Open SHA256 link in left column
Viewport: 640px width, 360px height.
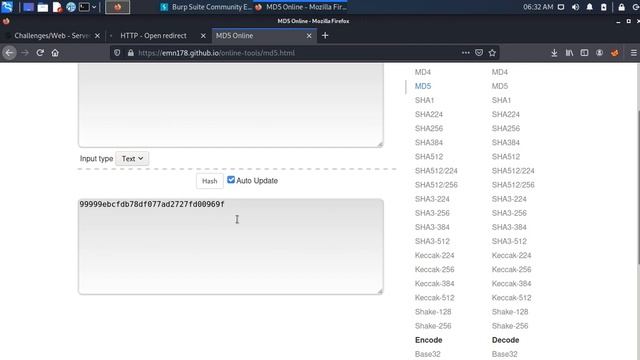click(x=429, y=129)
